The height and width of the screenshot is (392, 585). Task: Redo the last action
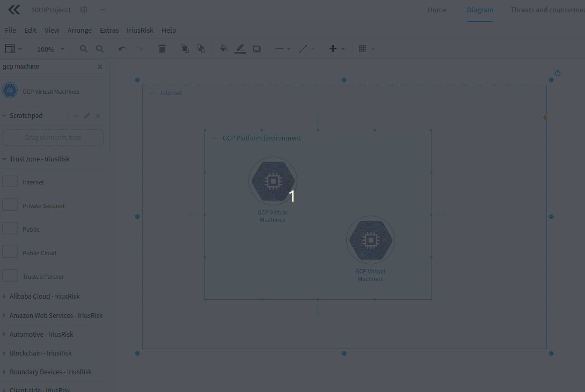tap(139, 49)
